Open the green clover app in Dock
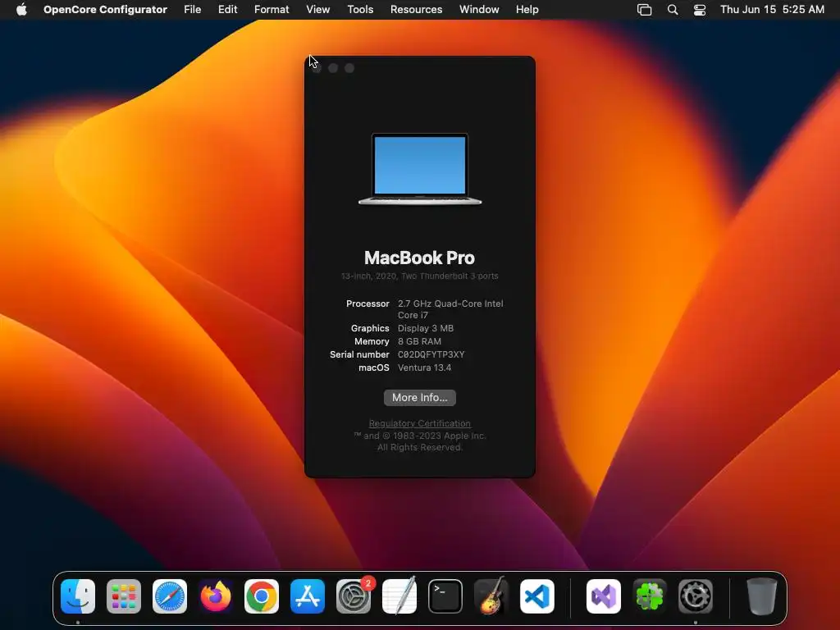The height and width of the screenshot is (630, 840). [x=650, y=596]
